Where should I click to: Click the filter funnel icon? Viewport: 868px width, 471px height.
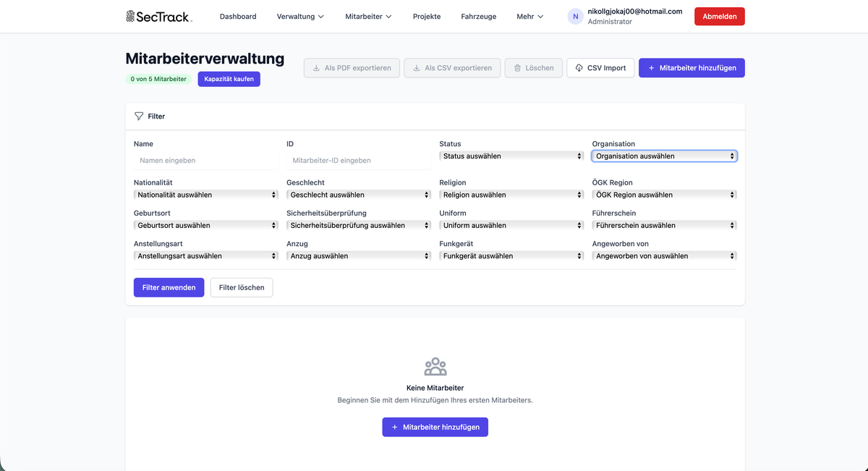point(138,116)
